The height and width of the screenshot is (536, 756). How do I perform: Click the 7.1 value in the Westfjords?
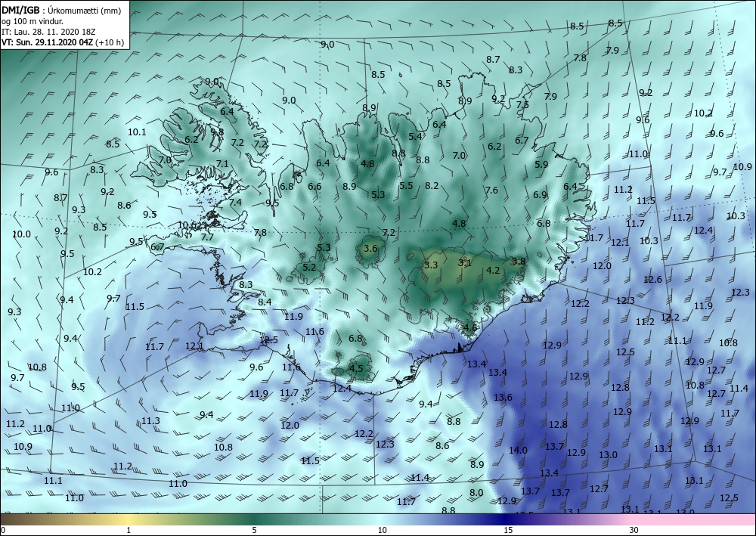tap(222, 164)
